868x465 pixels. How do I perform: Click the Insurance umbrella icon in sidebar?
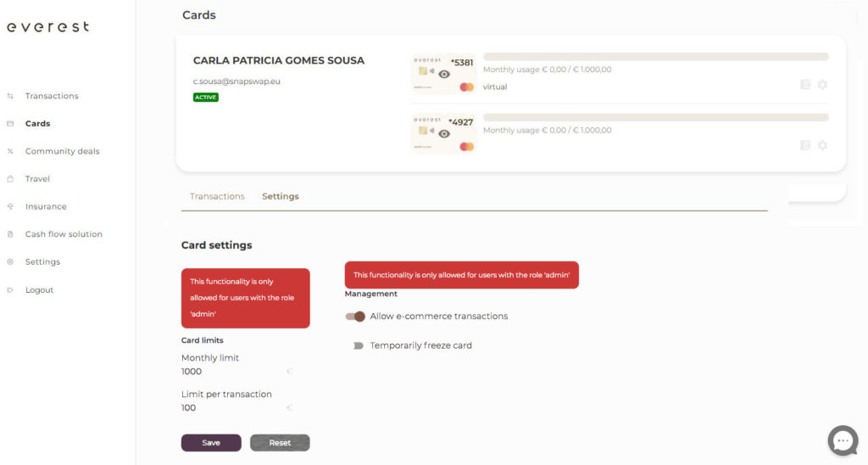point(10,207)
